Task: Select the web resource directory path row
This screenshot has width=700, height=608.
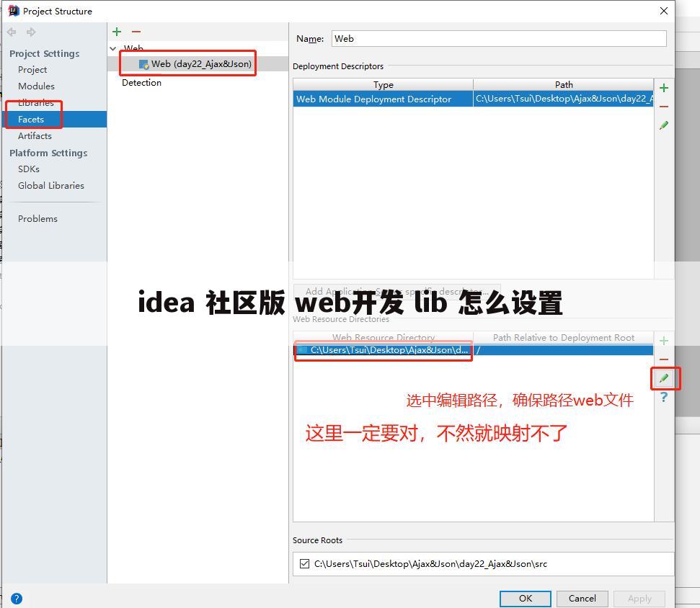Action: point(473,350)
